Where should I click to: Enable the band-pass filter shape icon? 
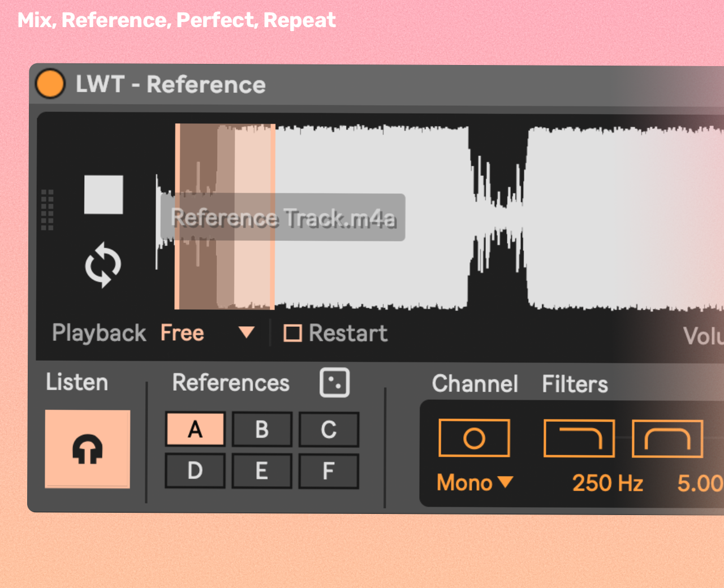click(667, 438)
